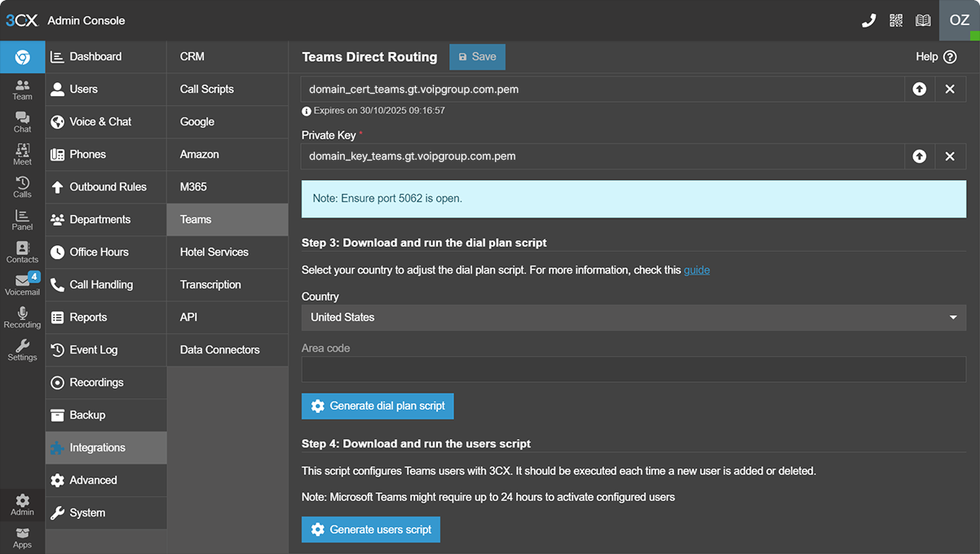This screenshot has width=980, height=554.
Task: Open the OZ user profile menu
Action: [x=960, y=20]
